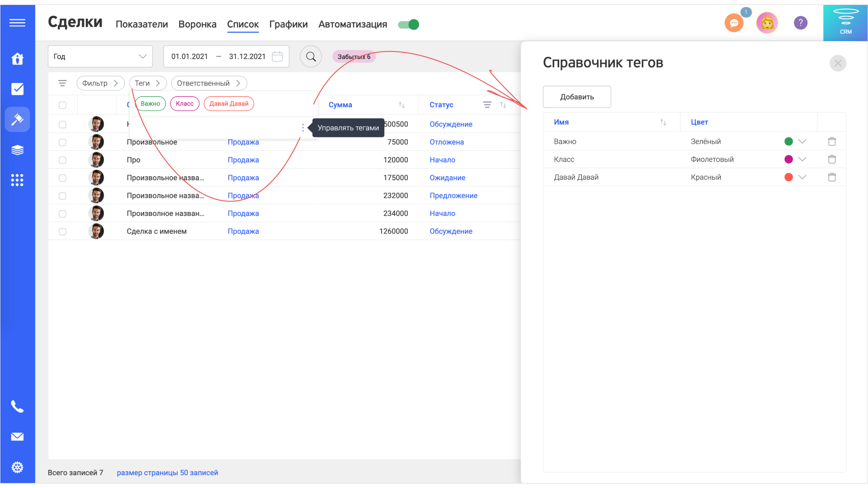Switch to the Воронка tab
The height and width of the screenshot is (488, 868).
[197, 24]
